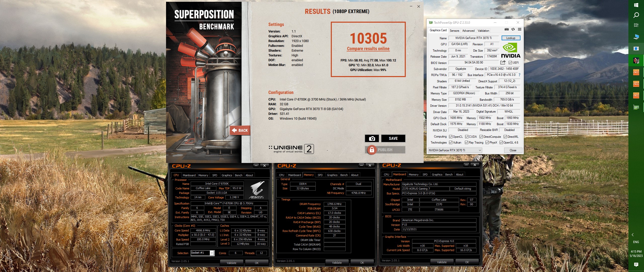Screen dimensions: 644x272
Task: Click the DRAM Frequency value 1799.6 MHz
Action: [x=334, y=204]
